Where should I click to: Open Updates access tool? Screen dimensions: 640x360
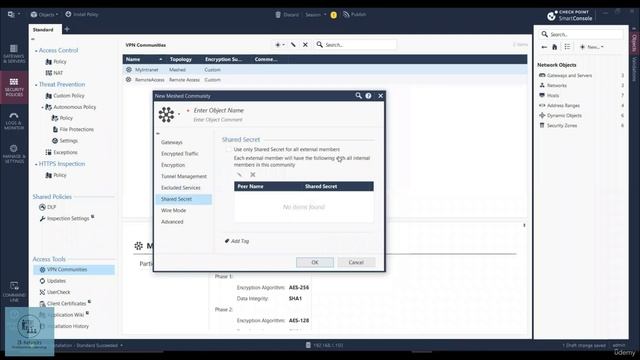click(x=53, y=281)
